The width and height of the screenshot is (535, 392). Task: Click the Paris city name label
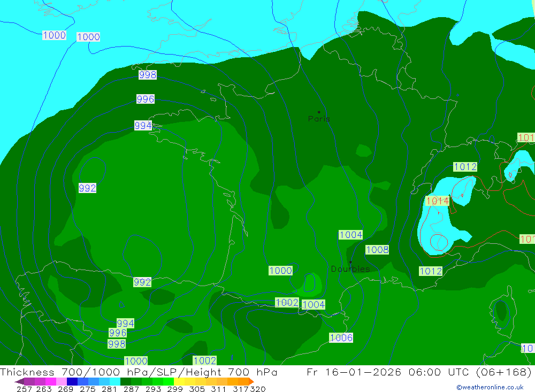319,119
